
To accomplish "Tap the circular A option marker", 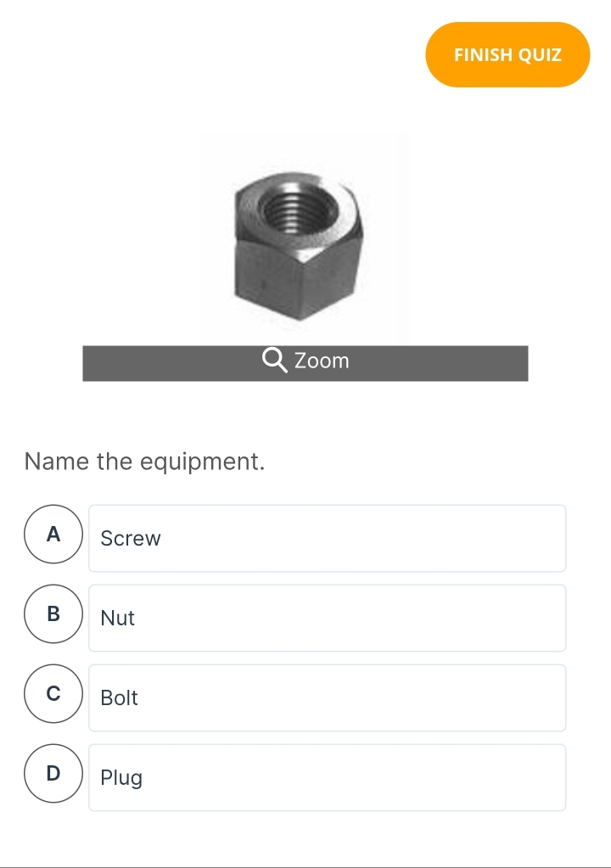I will (x=53, y=535).
